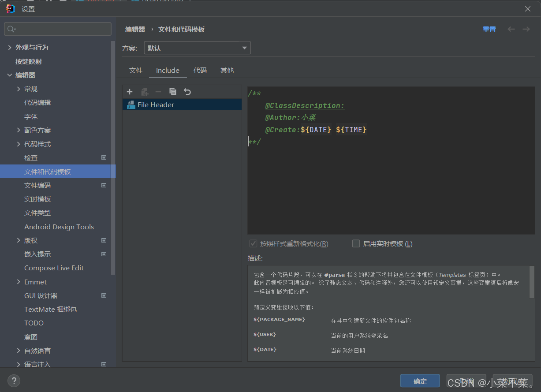541x392 pixels.
Task: Open help with the question mark icon
Action: click(x=14, y=381)
